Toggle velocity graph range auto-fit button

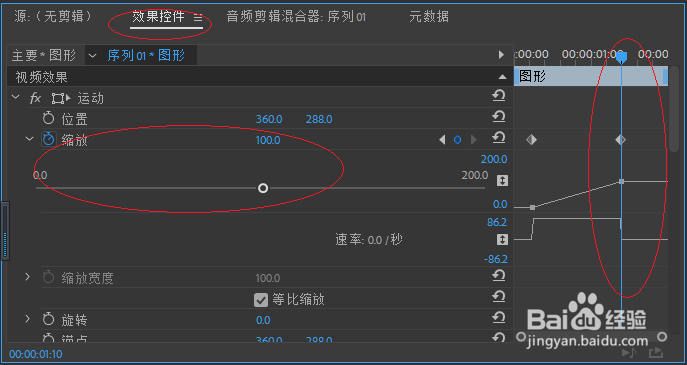[x=502, y=239]
